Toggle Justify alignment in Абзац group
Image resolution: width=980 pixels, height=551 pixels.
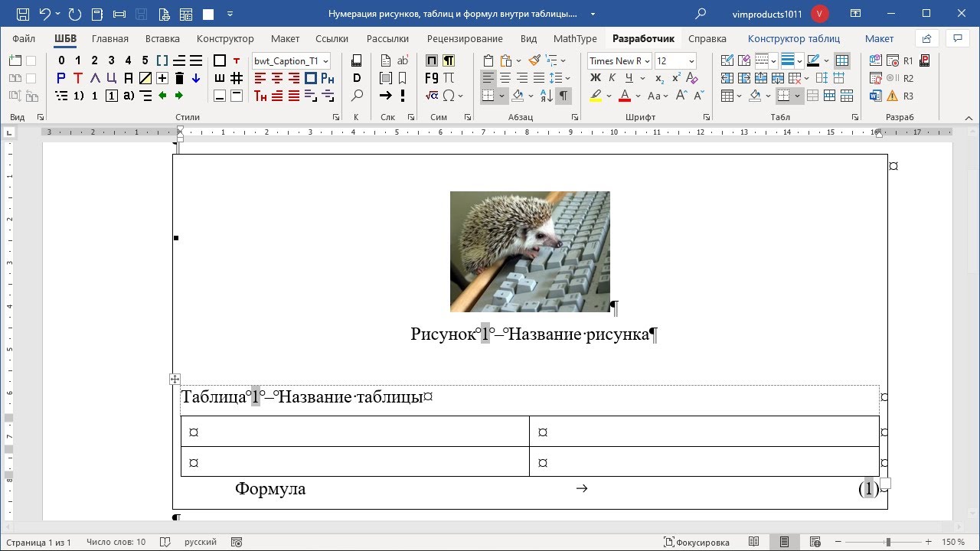pos(539,78)
